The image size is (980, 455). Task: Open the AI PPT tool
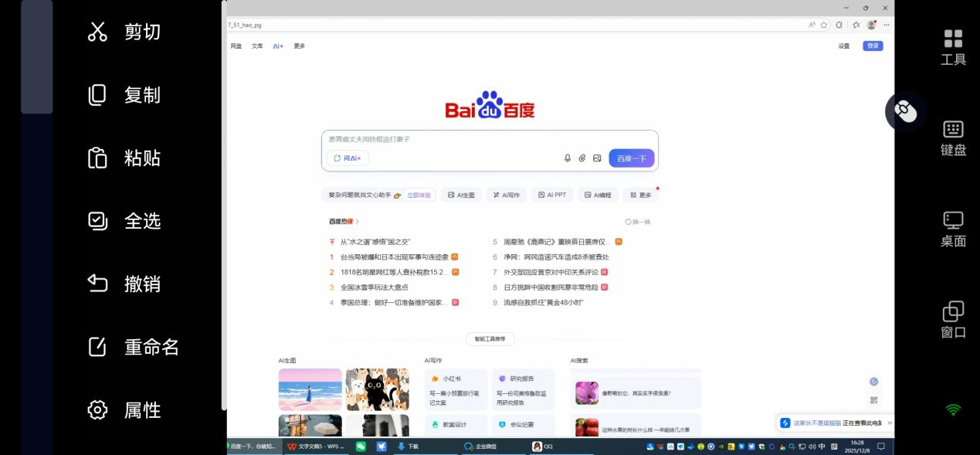pyautogui.click(x=551, y=195)
